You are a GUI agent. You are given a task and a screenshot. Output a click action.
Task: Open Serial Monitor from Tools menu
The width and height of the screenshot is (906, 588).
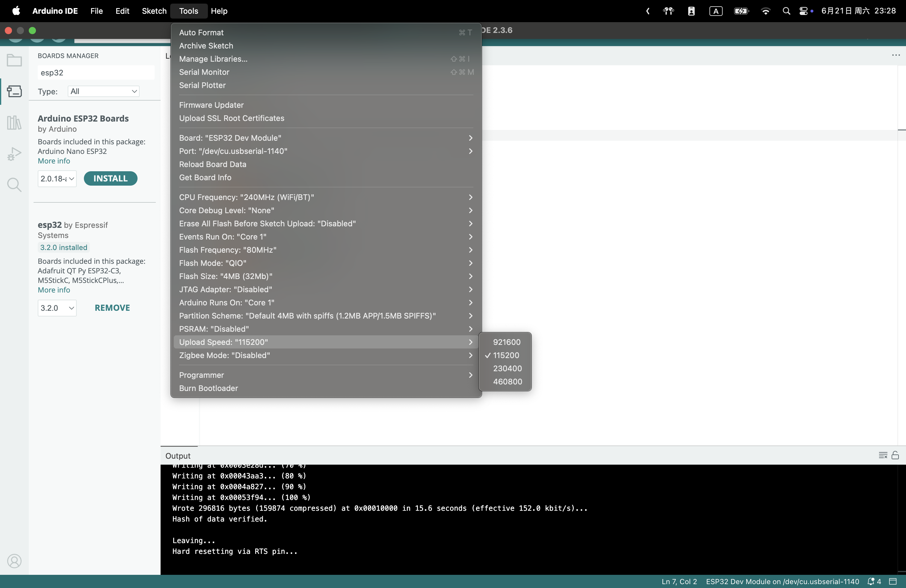(x=326, y=72)
